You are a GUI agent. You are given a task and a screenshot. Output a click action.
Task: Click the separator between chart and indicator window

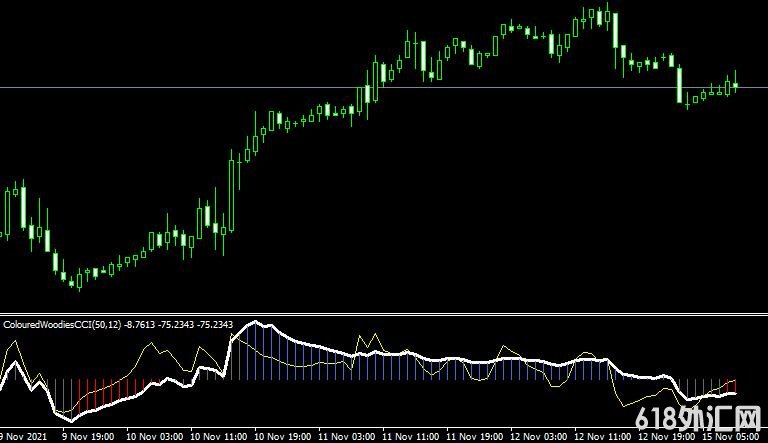(384, 312)
